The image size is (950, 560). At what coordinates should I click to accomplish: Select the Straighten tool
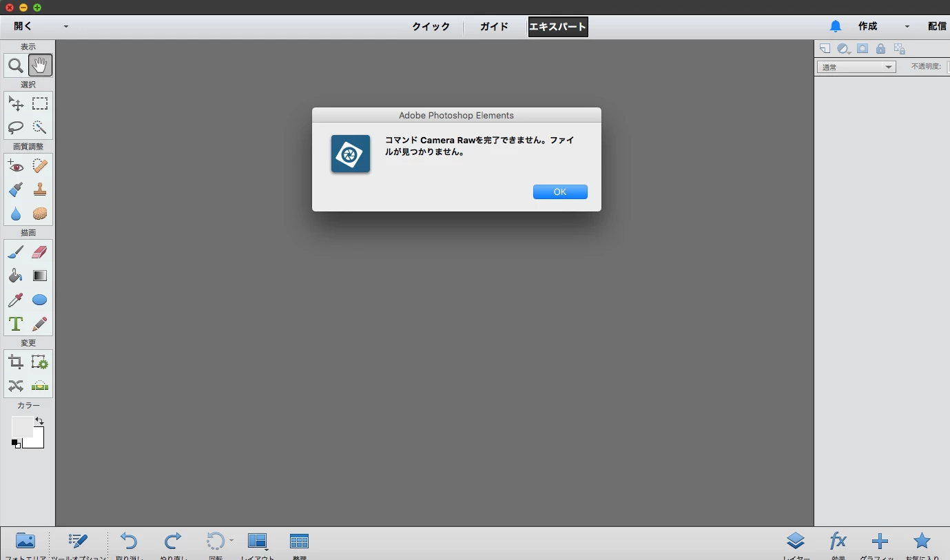pyautogui.click(x=40, y=386)
